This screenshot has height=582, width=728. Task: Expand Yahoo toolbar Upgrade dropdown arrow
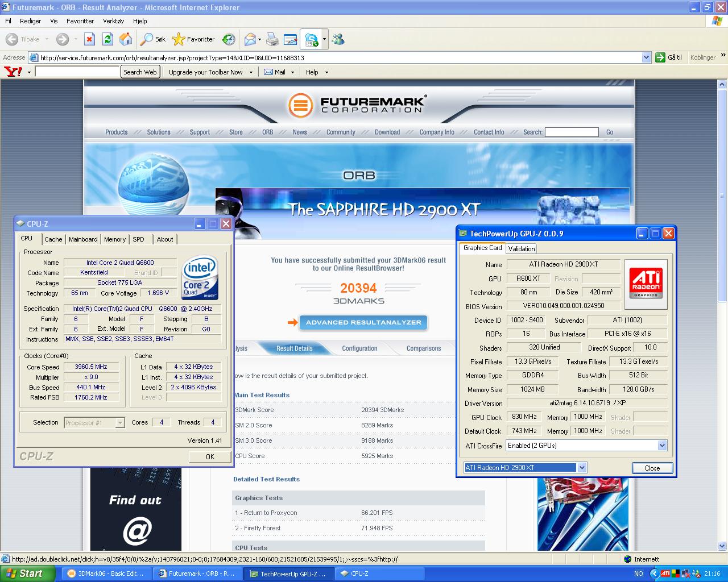[251, 72]
